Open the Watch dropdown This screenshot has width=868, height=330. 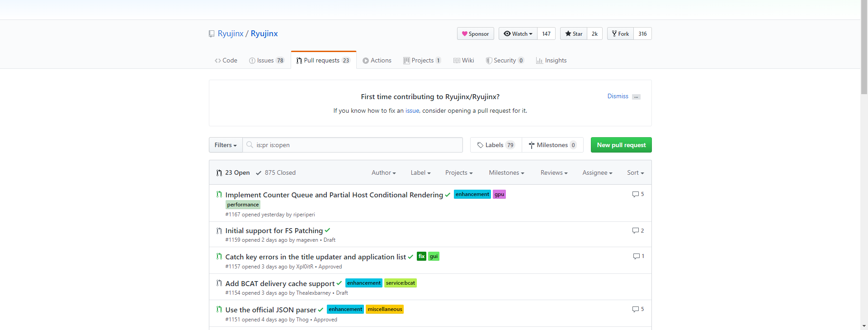518,34
